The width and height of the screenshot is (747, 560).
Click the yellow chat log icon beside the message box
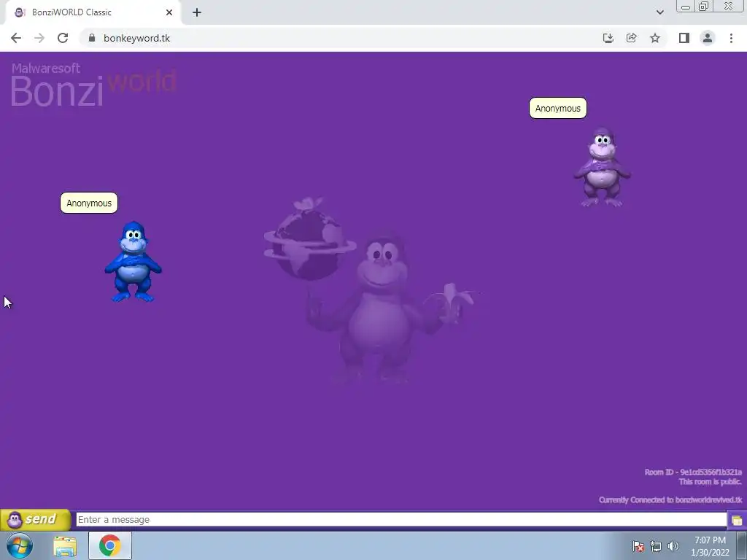coord(737,520)
